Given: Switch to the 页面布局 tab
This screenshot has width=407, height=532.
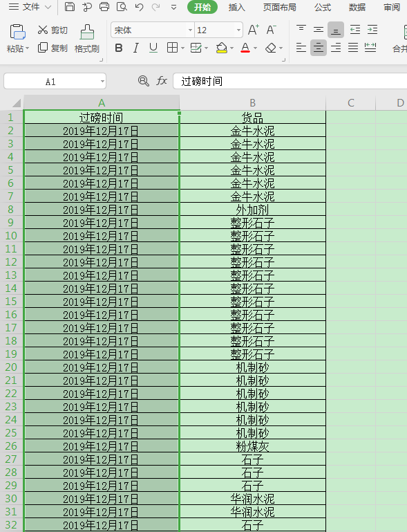Looking at the screenshot, I should (x=279, y=7).
